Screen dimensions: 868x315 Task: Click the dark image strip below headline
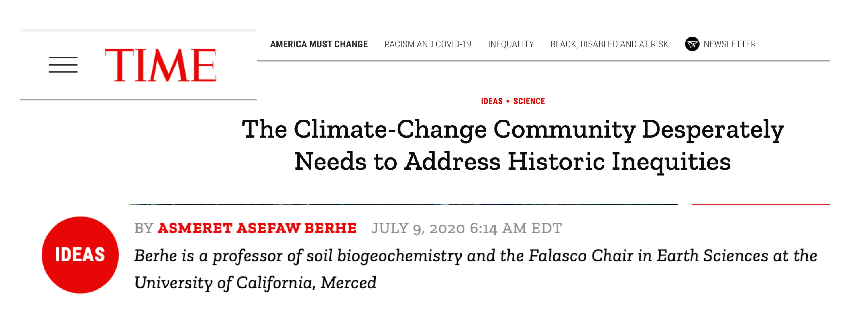(403, 204)
